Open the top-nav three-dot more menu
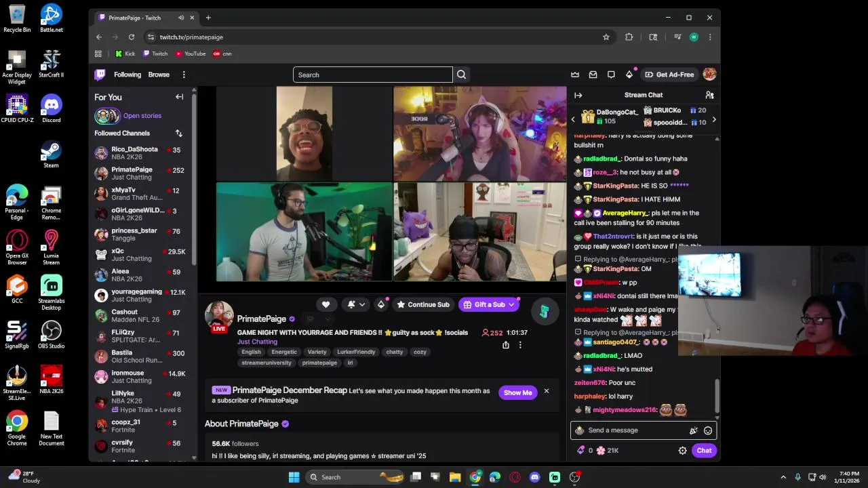Screen dimensions: 868x488 [x=184, y=75]
